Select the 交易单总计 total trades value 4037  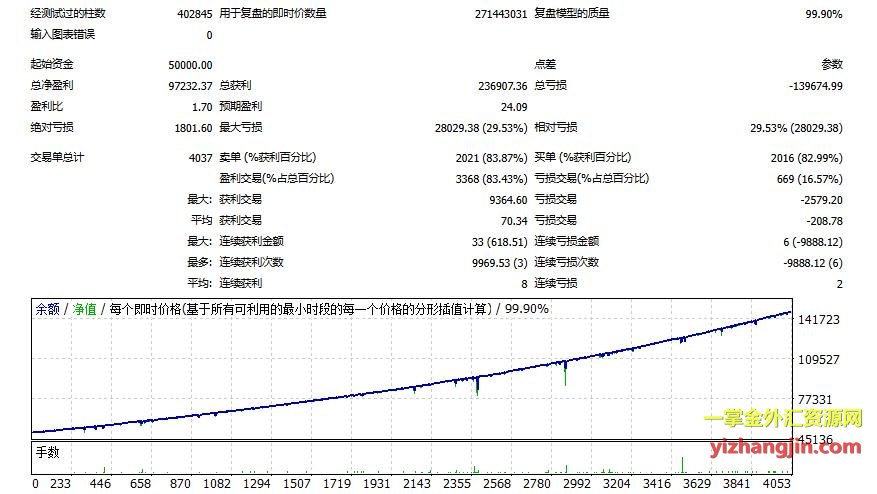(x=200, y=157)
